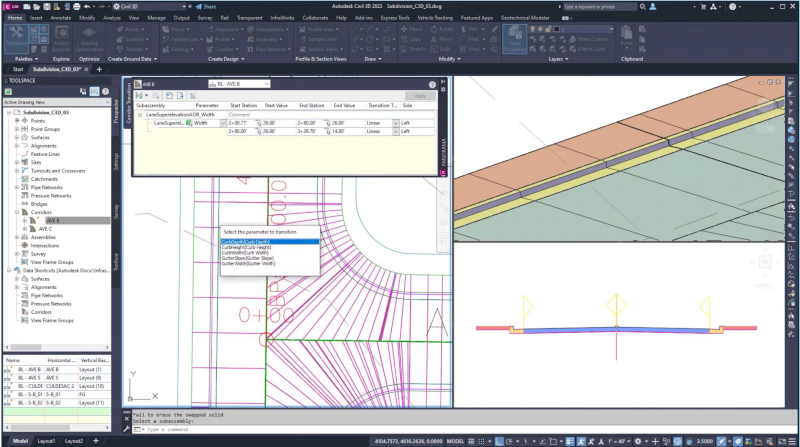The height and width of the screenshot is (447, 800).
Task: Click the Paste clipboard icon
Action: (x=626, y=37)
